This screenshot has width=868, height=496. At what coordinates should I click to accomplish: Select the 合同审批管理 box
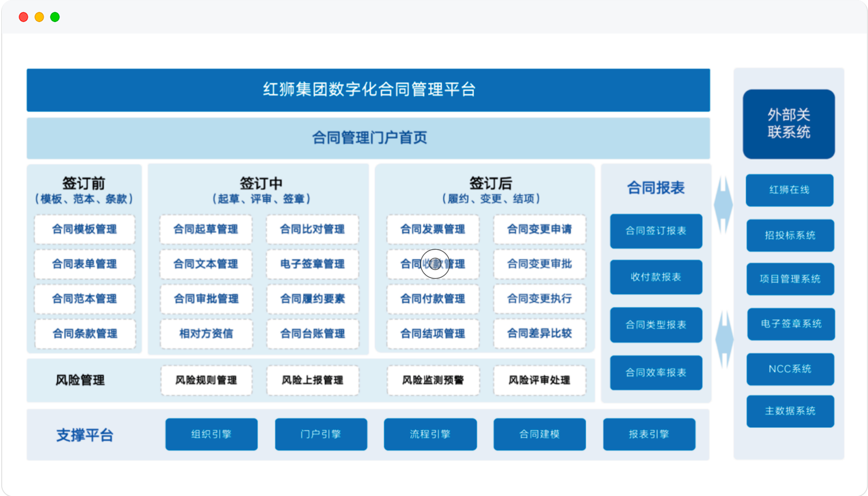pos(206,299)
